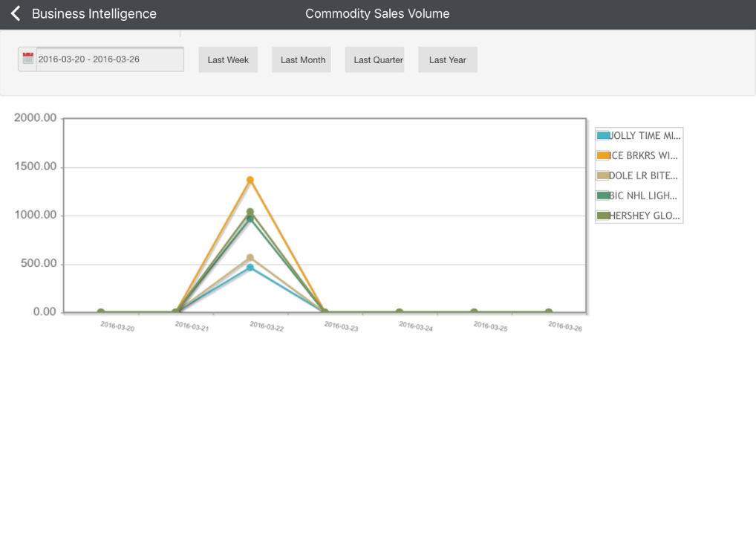Open the calendar date picker icon

click(x=28, y=59)
